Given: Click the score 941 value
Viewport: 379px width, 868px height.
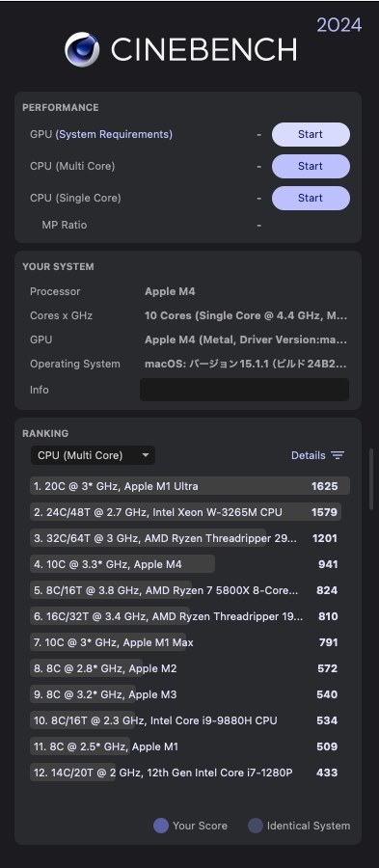Looking at the screenshot, I should pyautogui.click(x=328, y=564).
